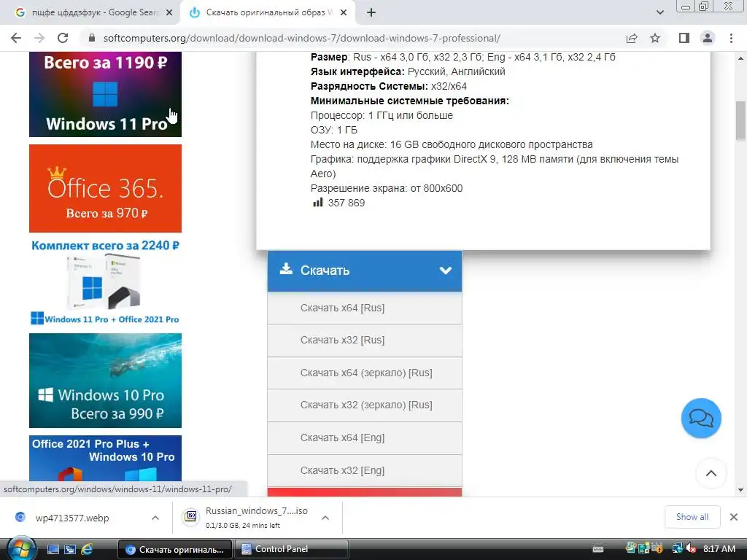The height and width of the screenshot is (560, 747).
Task: Click Show all downloads
Action: (x=692, y=517)
